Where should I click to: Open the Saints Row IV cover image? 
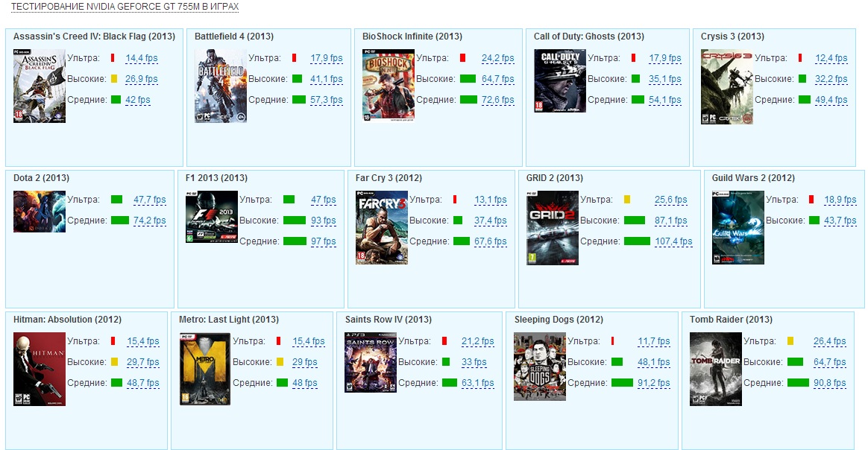(x=371, y=363)
